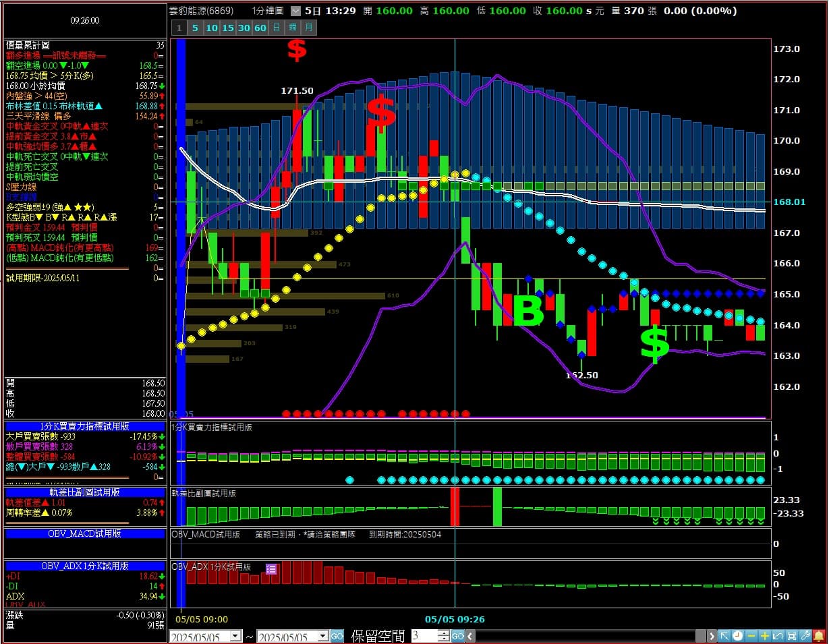Image resolution: width=829 pixels, height=644 pixels.
Task: Select the cursor arrow tool in bottom toolbar
Action: (x=724, y=636)
